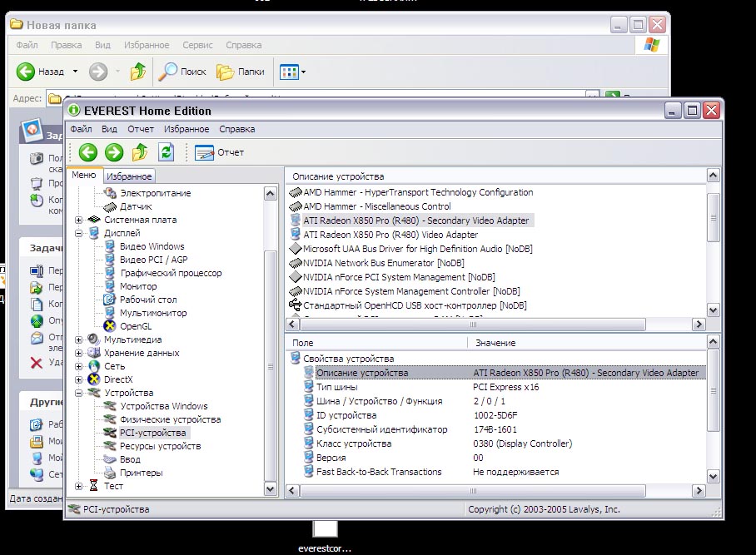756x555 pixels.
Task: Select Рабочий стол tree item
Action: click(x=148, y=300)
